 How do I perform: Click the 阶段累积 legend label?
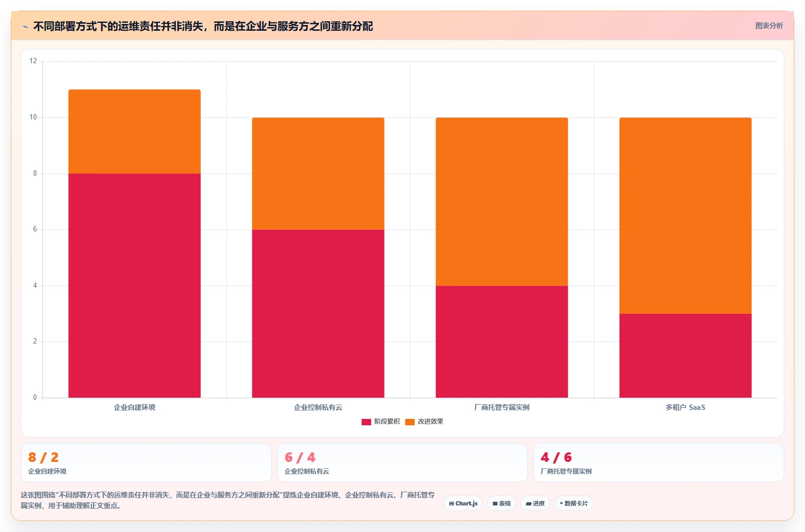pyautogui.click(x=387, y=422)
